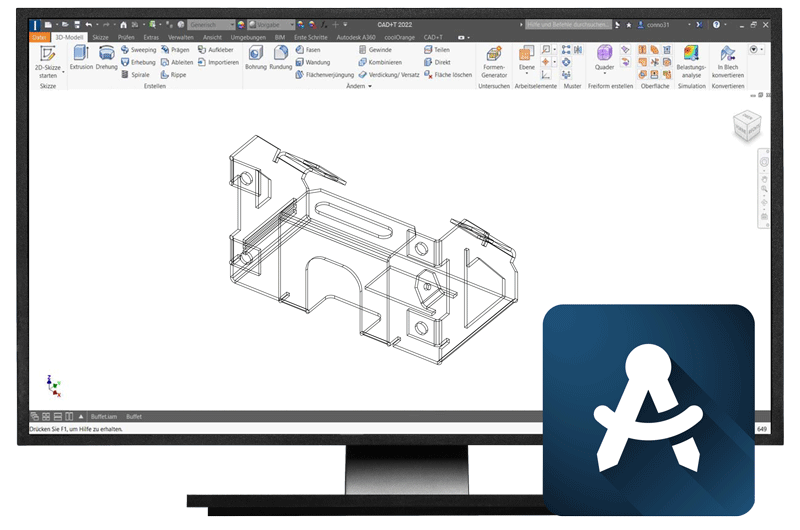The image size is (800, 530).
Task: Open the color wheel appearance icon
Action: point(241,24)
